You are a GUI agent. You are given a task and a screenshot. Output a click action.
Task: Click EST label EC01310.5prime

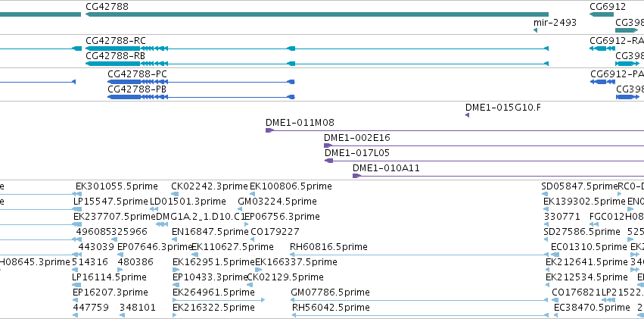pos(589,247)
